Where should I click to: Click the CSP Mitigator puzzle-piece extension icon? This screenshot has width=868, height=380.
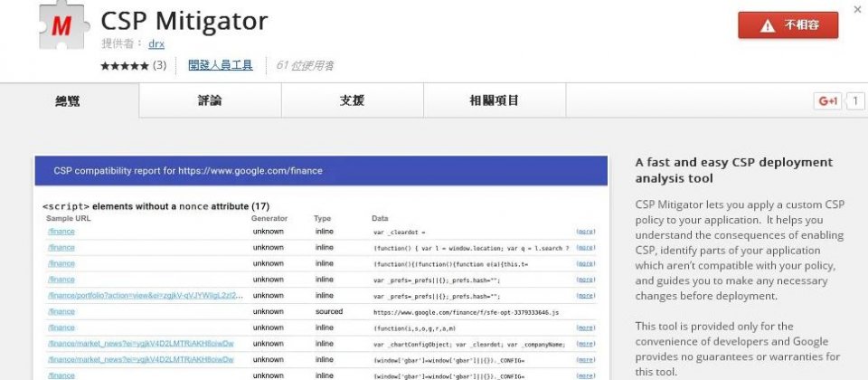(x=63, y=25)
